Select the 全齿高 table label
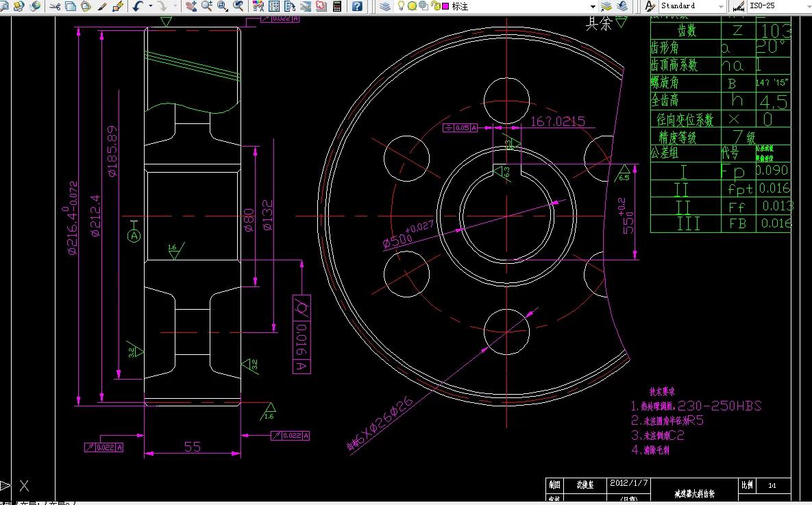812x505 pixels. 665,99
